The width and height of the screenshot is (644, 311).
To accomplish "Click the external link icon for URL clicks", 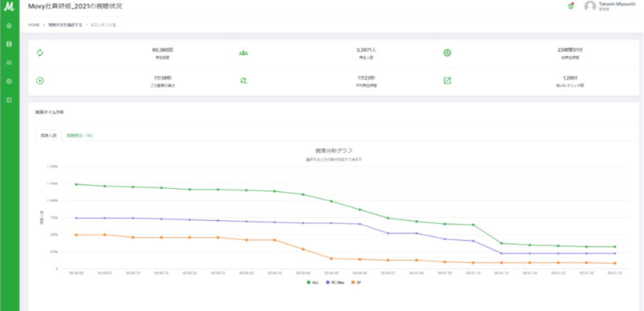I will click(x=447, y=81).
